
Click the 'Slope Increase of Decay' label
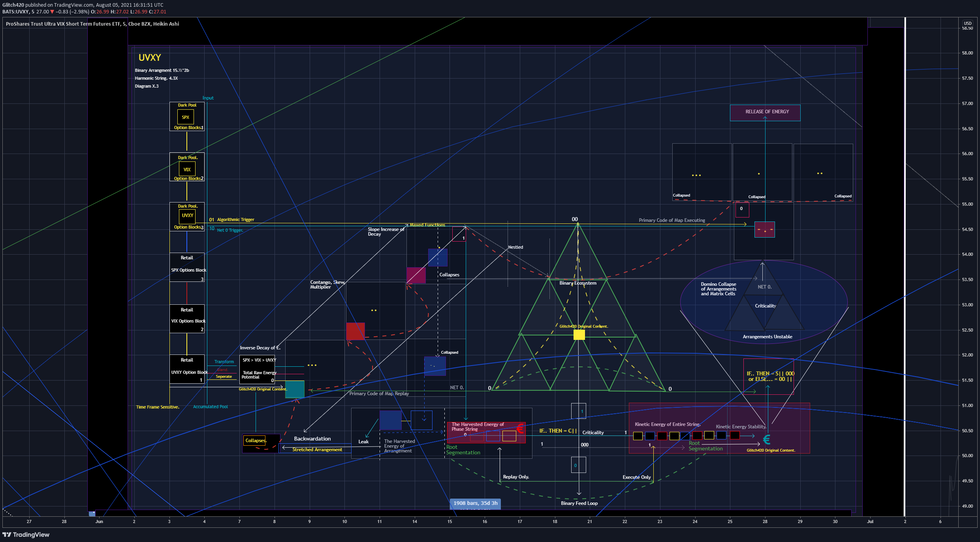[x=386, y=232]
